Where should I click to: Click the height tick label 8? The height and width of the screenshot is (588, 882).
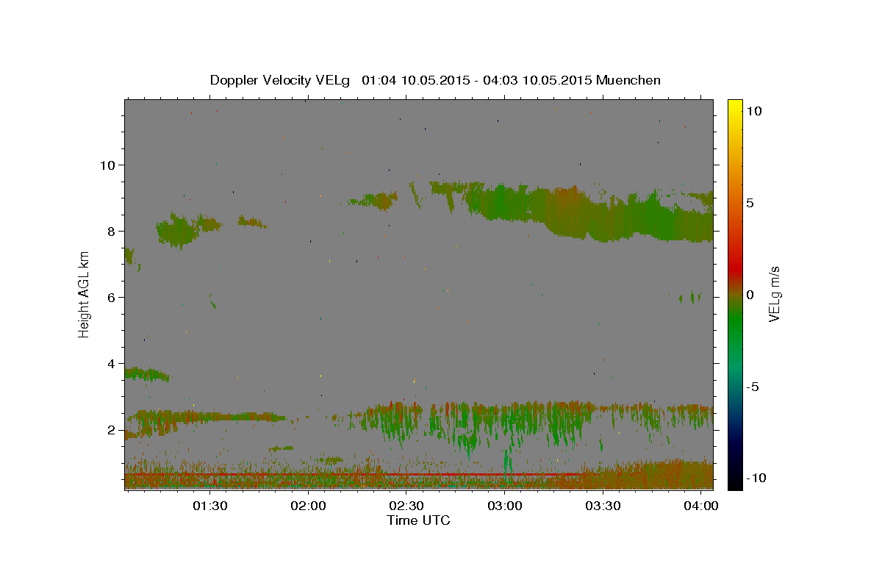coord(110,231)
